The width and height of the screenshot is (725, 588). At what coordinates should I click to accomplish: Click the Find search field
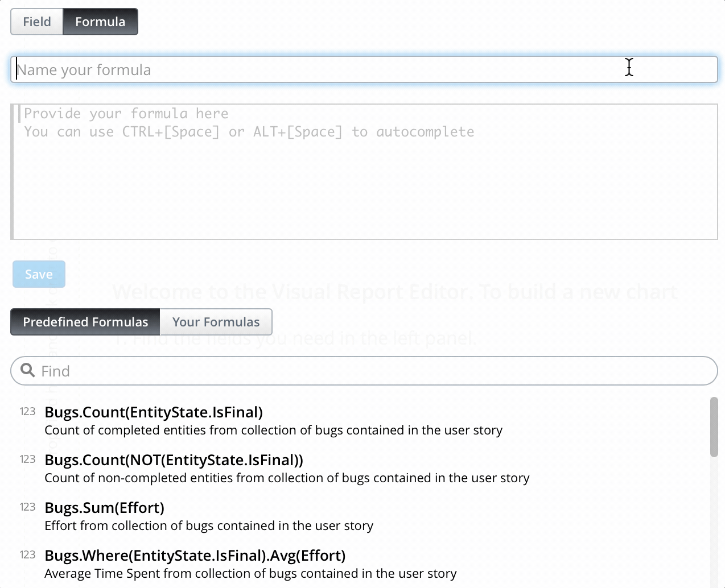click(228, 370)
